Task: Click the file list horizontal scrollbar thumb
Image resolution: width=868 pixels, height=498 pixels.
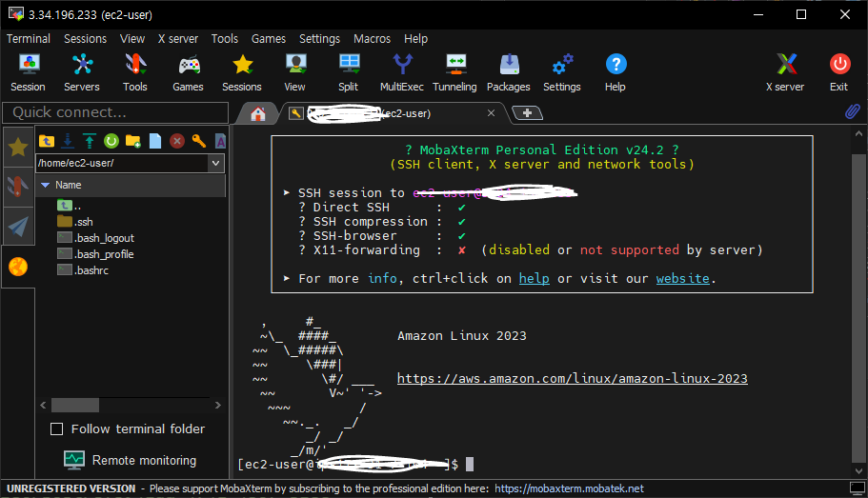Action: pyautogui.click(x=75, y=405)
